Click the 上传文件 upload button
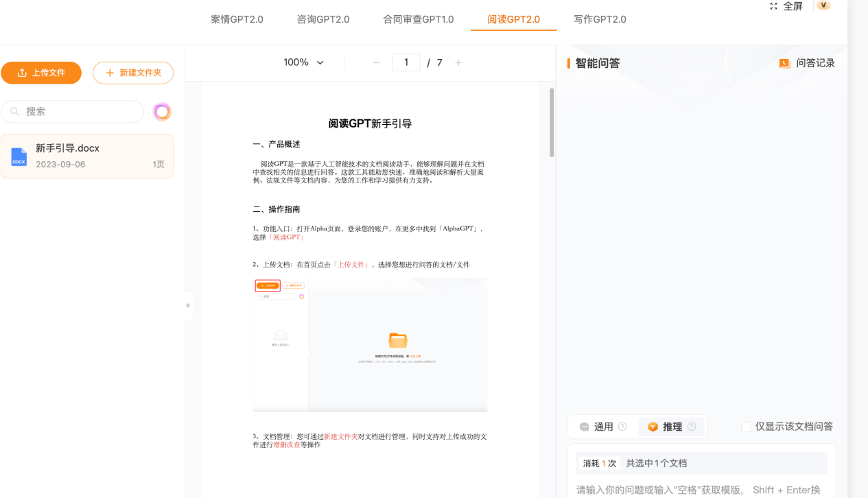The height and width of the screenshot is (498, 868). pyautogui.click(x=41, y=73)
